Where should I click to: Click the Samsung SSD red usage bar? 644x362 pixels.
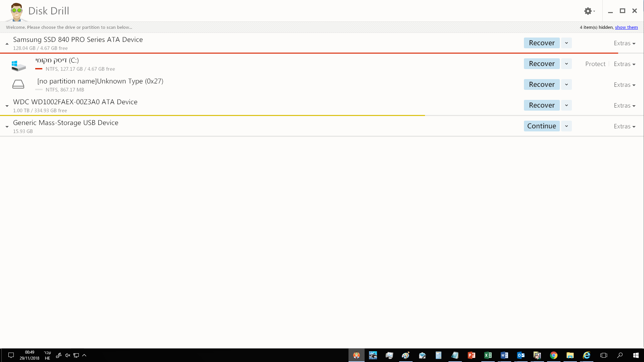(309, 53)
